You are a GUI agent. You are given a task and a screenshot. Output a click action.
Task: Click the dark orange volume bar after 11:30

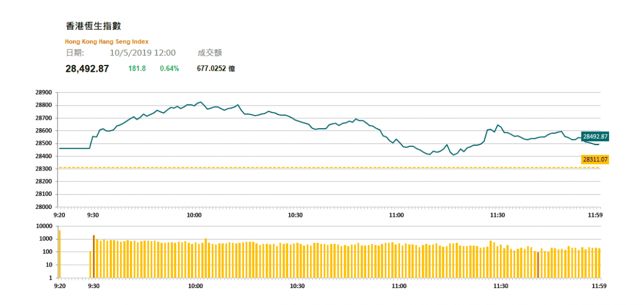(x=538, y=265)
